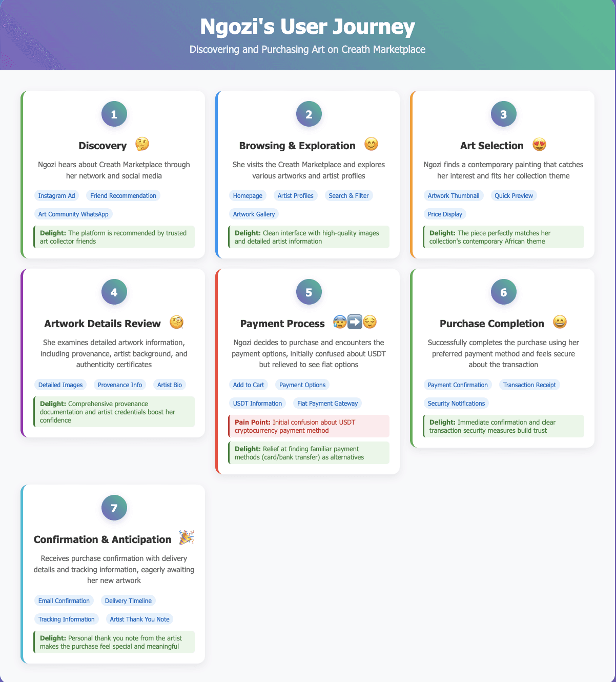The height and width of the screenshot is (682, 616).
Task: Click the heart-eyes emoji beside Art Selection
Action: 539,145
